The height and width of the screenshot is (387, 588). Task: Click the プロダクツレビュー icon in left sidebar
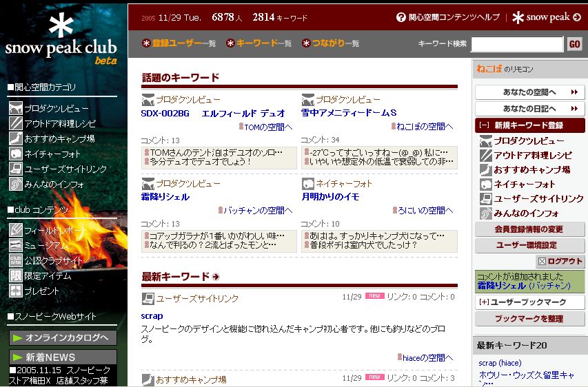pyautogui.click(x=16, y=109)
